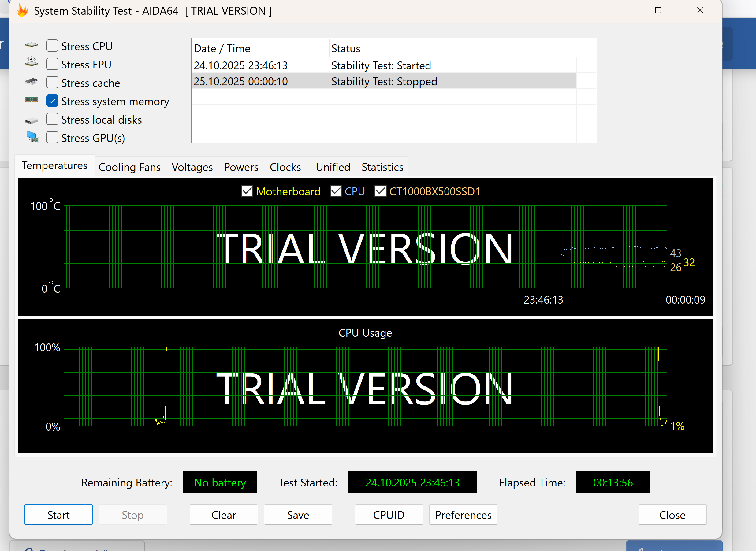
Task: Click the CPUID button
Action: 389,515
